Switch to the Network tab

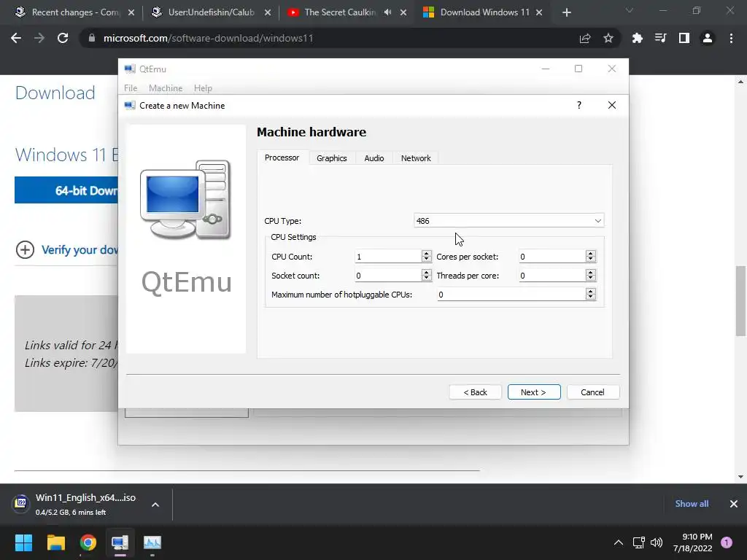pyautogui.click(x=416, y=158)
